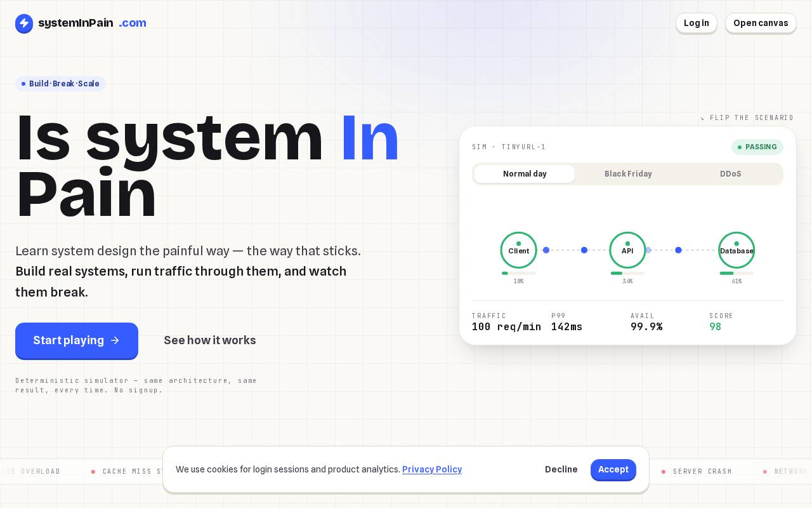The width and height of the screenshot is (812, 508).
Task: Click the SIM · TINYURL-1 label
Action: [x=509, y=147]
